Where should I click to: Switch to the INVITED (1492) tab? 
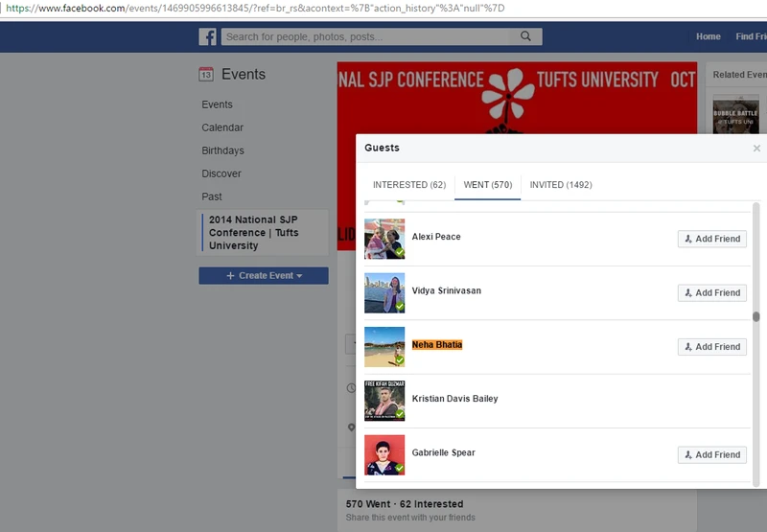pyautogui.click(x=561, y=185)
